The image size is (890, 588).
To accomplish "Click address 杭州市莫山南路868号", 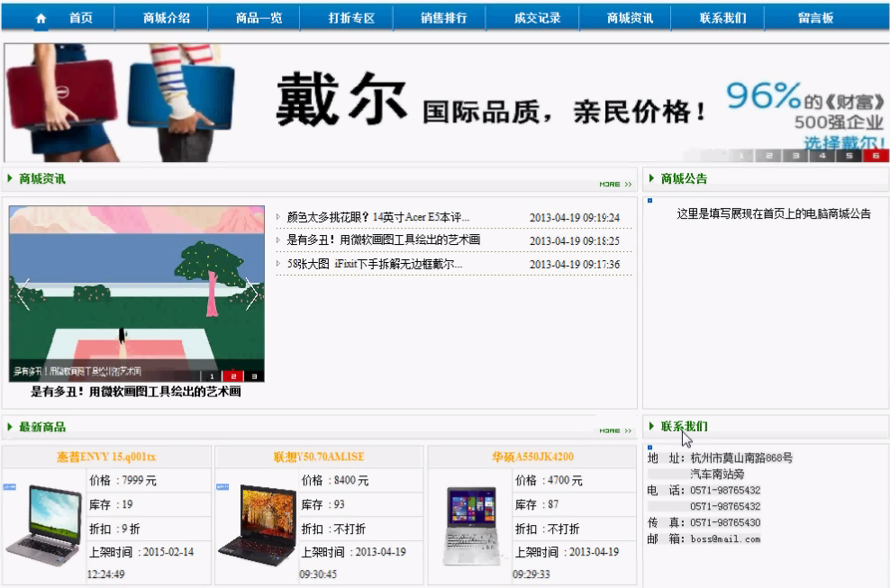I will [741, 458].
